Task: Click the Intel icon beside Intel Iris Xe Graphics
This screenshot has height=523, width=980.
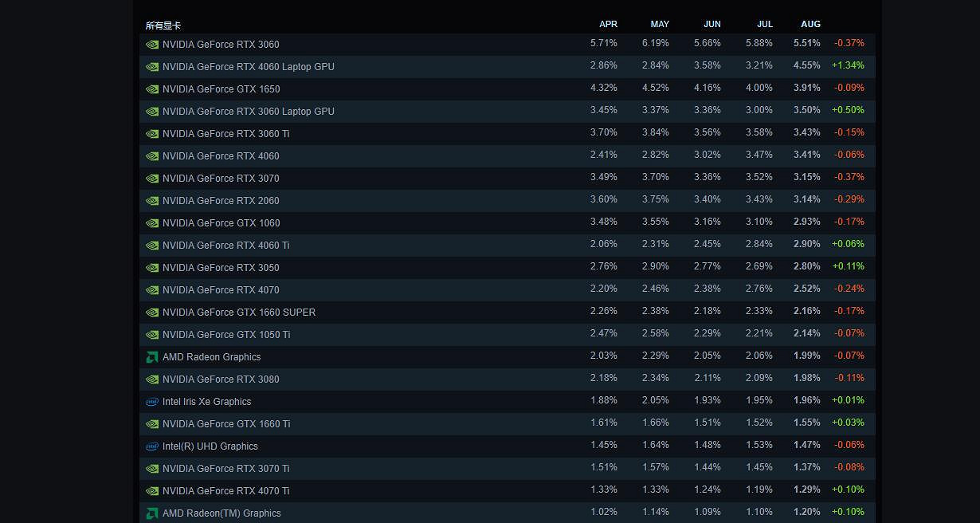Action: (x=152, y=402)
